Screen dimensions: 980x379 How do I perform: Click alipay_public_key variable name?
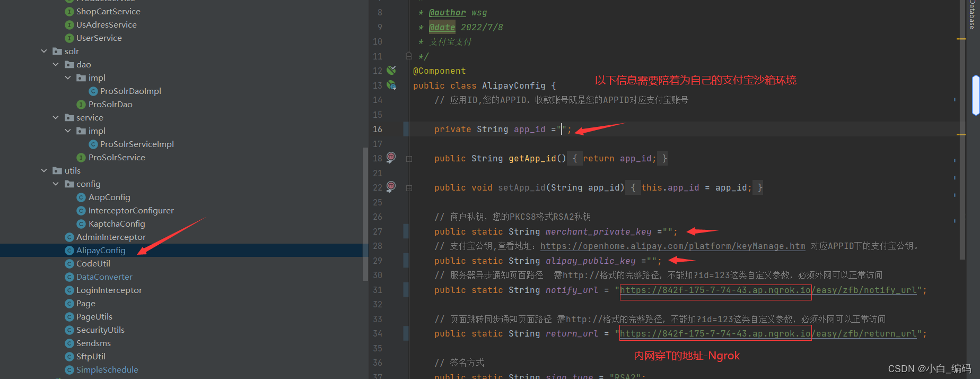tap(590, 261)
